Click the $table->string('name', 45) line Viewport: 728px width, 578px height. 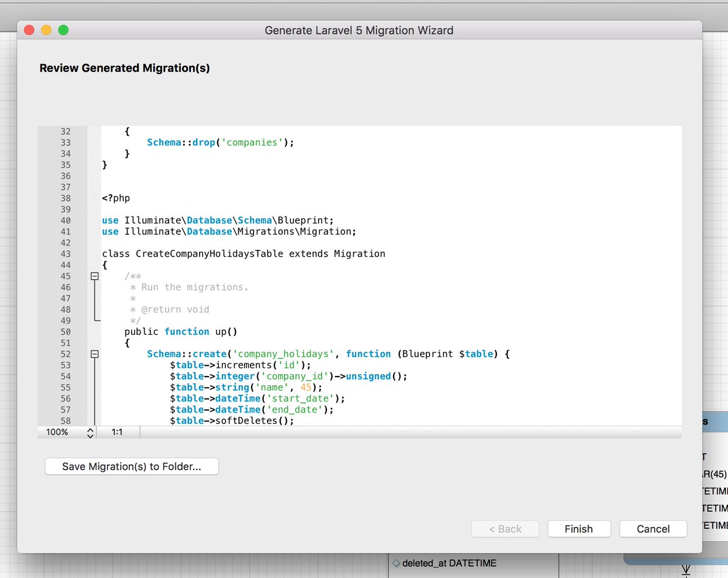(246, 387)
